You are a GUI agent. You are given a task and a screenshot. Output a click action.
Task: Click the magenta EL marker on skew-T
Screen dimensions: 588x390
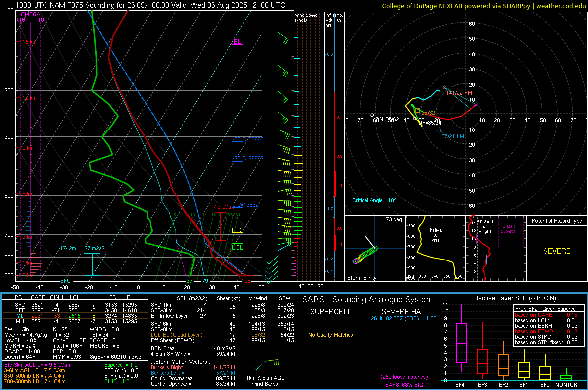pos(237,42)
